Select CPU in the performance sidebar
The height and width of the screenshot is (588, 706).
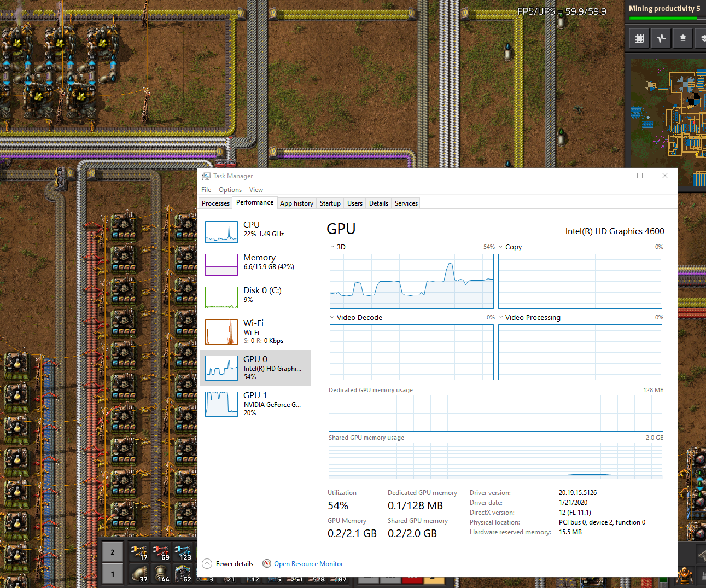[255, 232]
